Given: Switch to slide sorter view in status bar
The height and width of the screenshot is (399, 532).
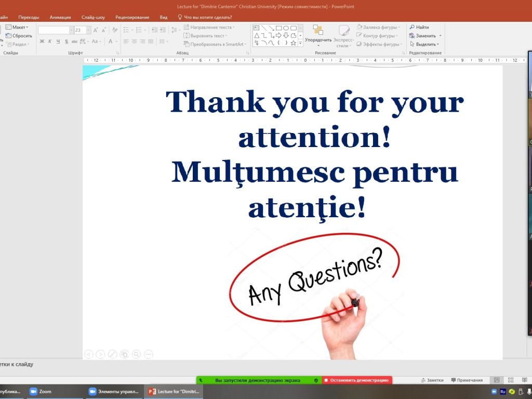Looking at the screenshot, I should pyautogui.click(x=511, y=380).
